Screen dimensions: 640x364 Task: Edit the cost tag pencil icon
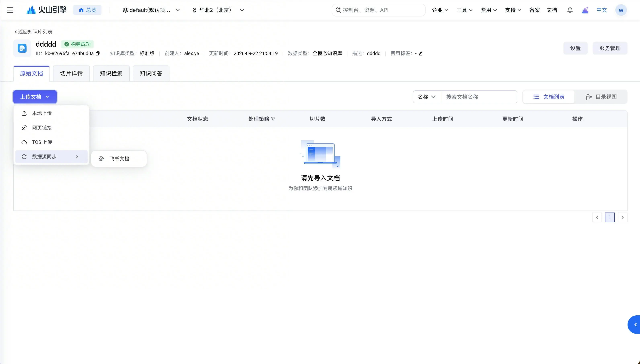point(421,53)
